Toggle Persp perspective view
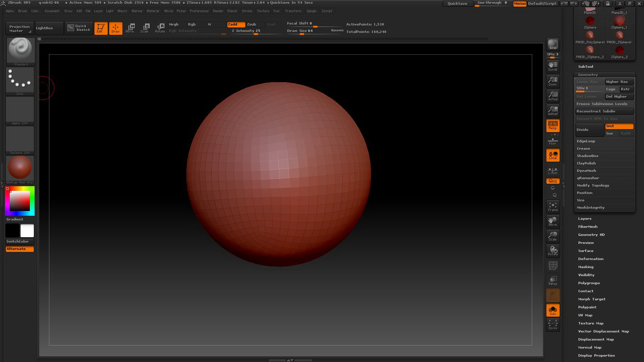644x362 pixels. point(553,125)
